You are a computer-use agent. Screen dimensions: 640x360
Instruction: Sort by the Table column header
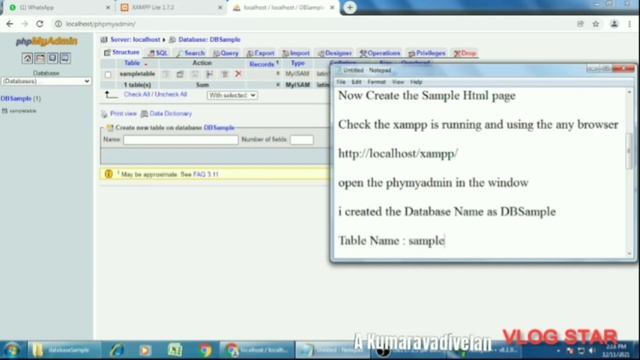coord(132,63)
